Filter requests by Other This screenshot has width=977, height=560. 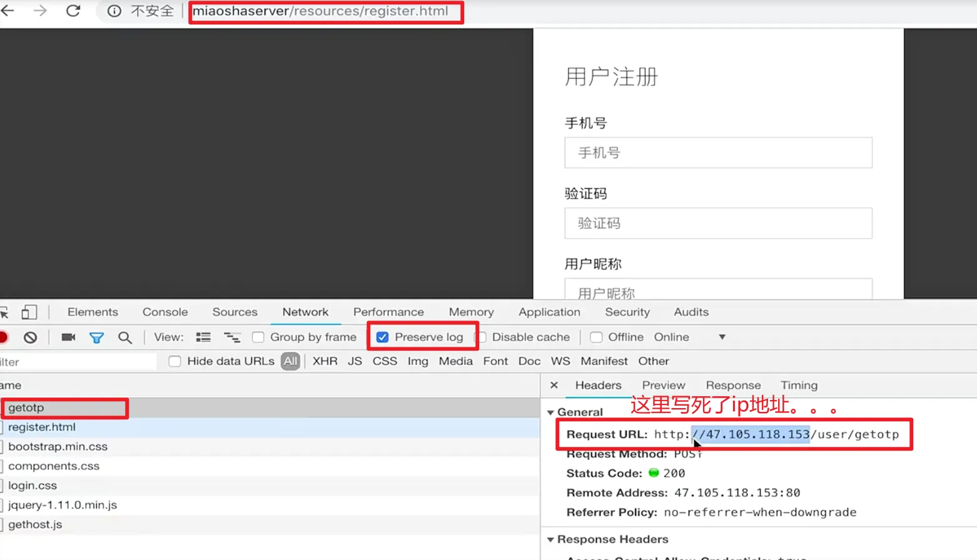click(x=654, y=361)
